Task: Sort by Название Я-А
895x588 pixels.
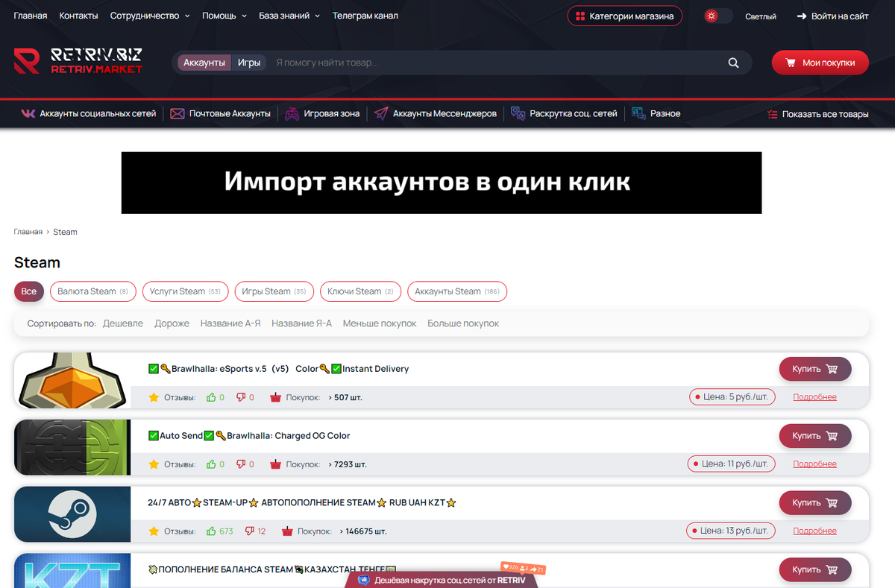Action: (x=302, y=323)
